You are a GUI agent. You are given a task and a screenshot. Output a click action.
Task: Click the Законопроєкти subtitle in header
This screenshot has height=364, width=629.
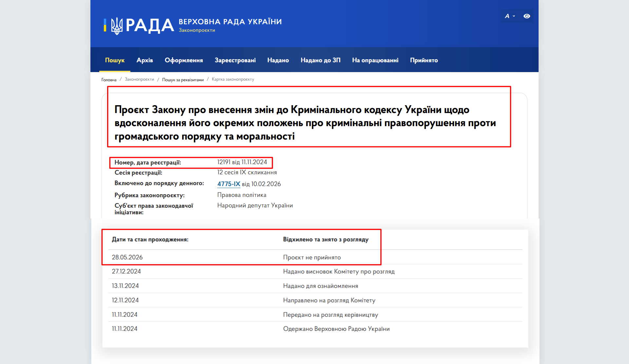pos(197,30)
